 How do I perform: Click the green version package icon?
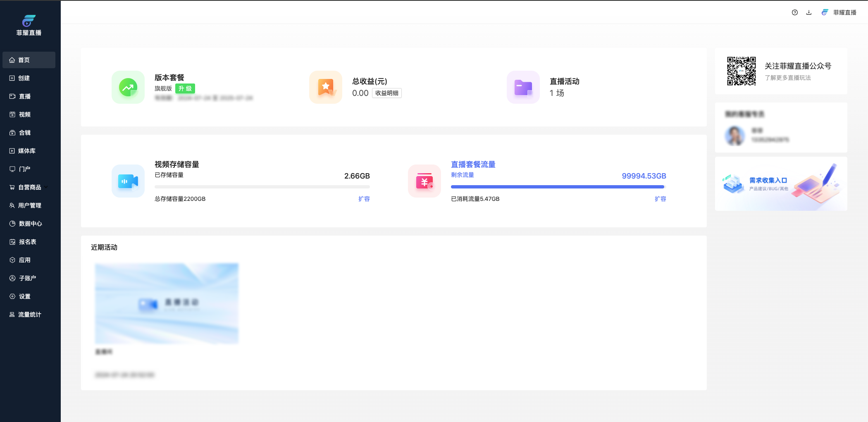(x=128, y=87)
